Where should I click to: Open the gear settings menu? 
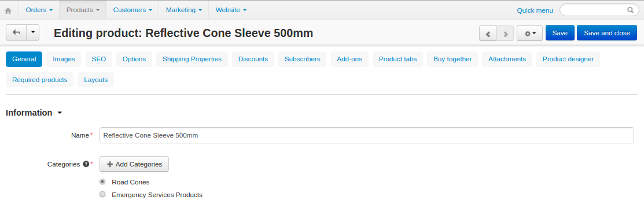point(530,34)
